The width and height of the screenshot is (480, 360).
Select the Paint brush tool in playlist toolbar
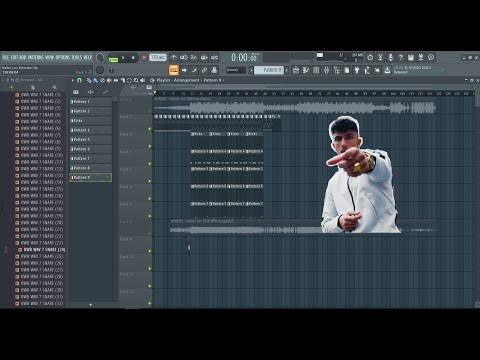pos(95,80)
